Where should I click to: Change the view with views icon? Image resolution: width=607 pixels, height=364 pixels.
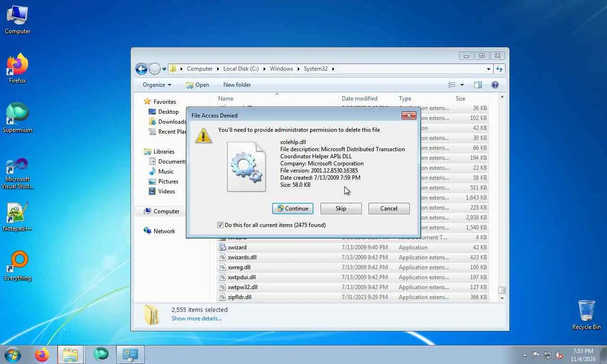point(452,85)
